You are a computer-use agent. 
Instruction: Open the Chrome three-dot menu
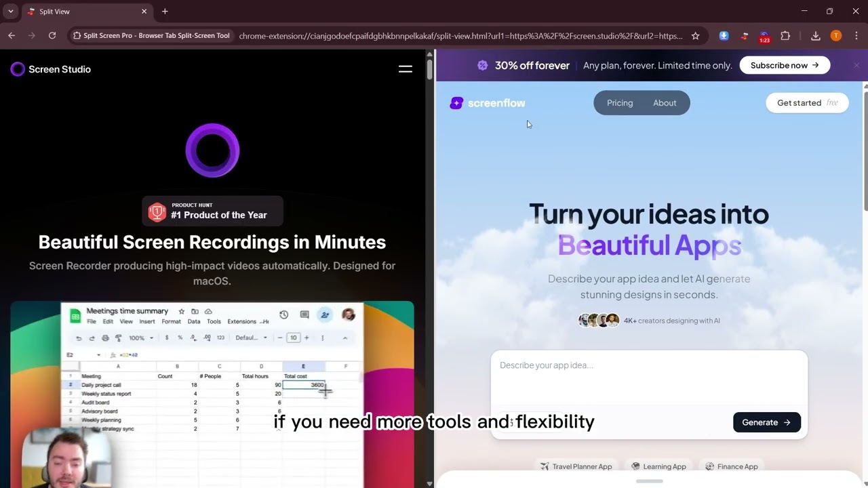click(856, 36)
